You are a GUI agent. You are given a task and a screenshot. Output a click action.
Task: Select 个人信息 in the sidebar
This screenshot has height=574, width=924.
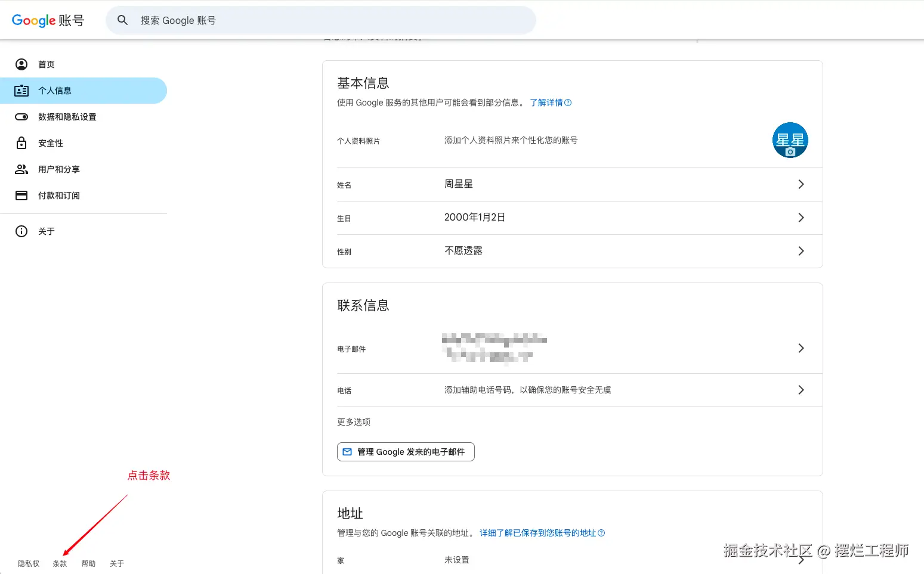coord(84,91)
